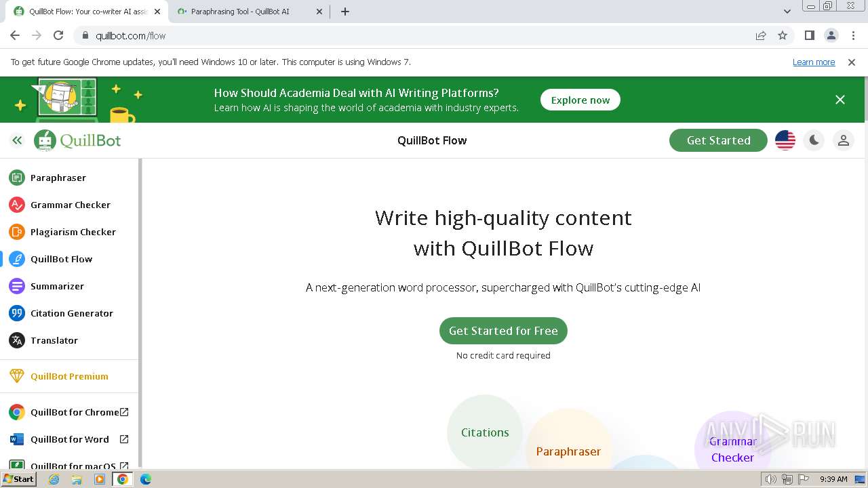The width and height of the screenshot is (868, 488).
Task: Click the Citations feature bubble
Action: point(485,432)
